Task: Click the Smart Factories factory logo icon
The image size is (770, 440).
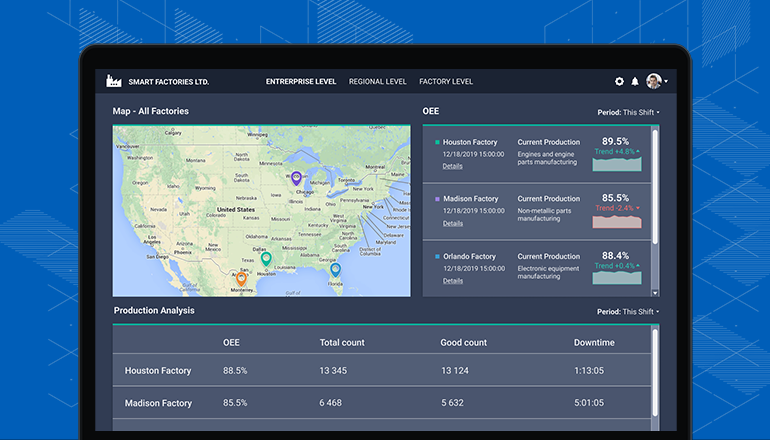Action: pyautogui.click(x=114, y=81)
